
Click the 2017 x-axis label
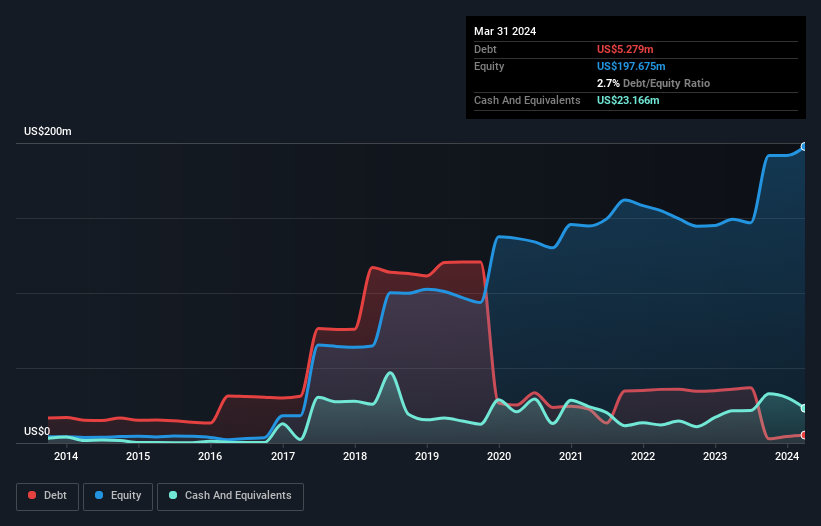tap(283, 456)
